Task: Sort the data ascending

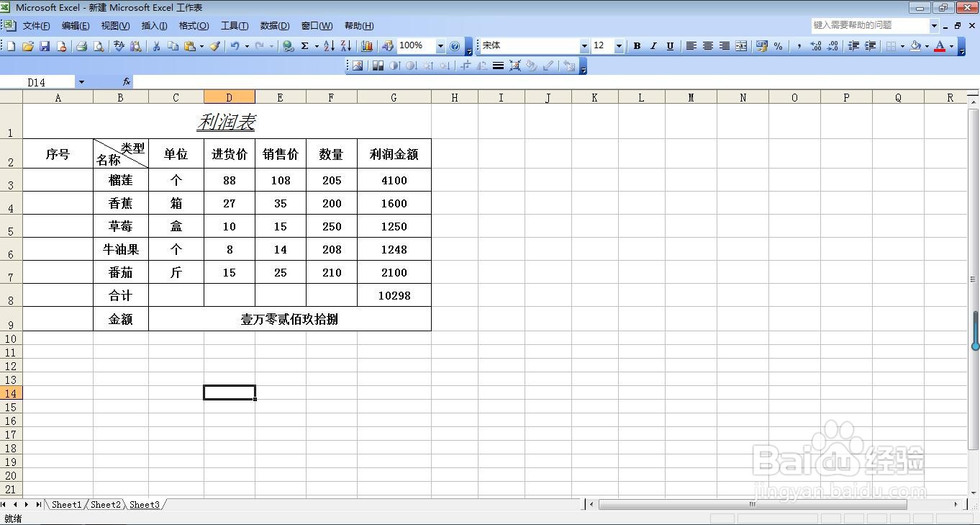Action: [x=330, y=45]
